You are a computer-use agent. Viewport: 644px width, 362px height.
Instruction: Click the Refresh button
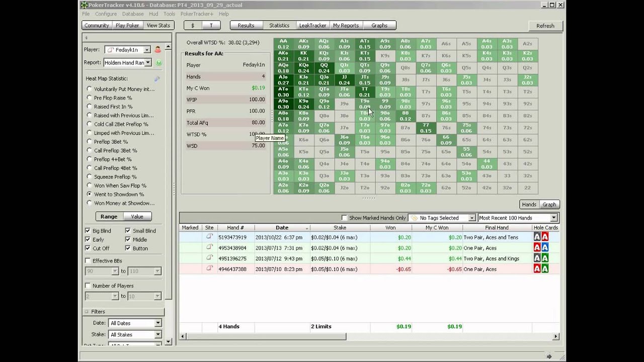pos(545,26)
